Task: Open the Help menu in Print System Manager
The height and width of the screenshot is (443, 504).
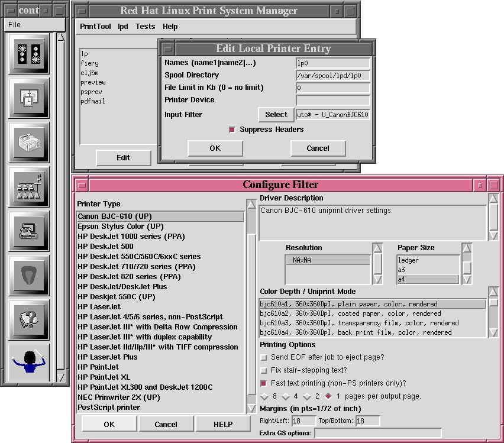Action: (x=170, y=27)
